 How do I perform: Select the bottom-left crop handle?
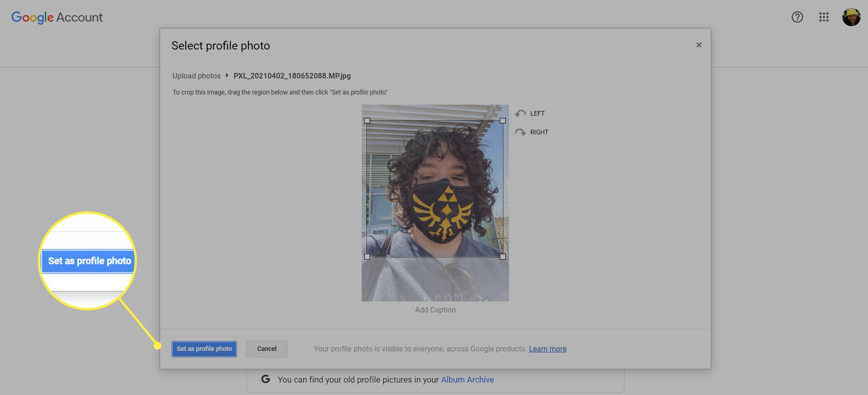[x=367, y=257]
